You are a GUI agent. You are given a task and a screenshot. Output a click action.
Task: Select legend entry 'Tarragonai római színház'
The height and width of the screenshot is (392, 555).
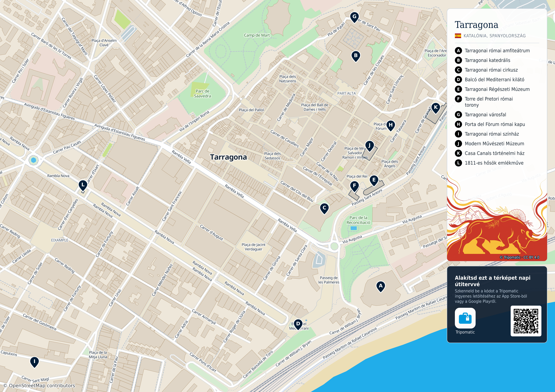click(487, 134)
